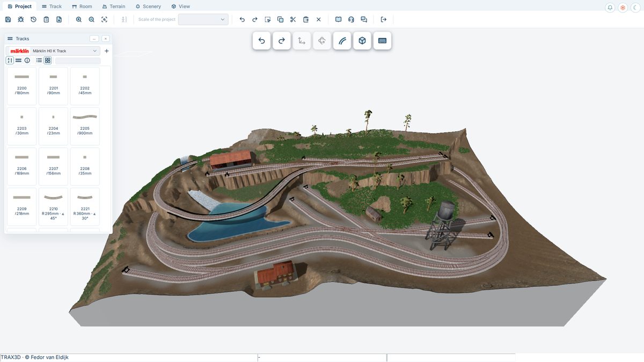
Task: Select flex track 2205 /900mm
Action: pos(85,126)
